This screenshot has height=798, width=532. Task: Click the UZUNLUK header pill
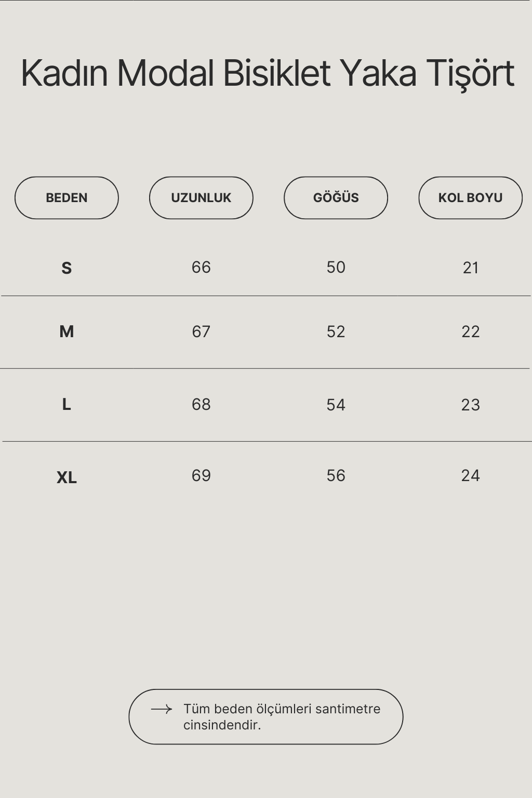tap(201, 198)
